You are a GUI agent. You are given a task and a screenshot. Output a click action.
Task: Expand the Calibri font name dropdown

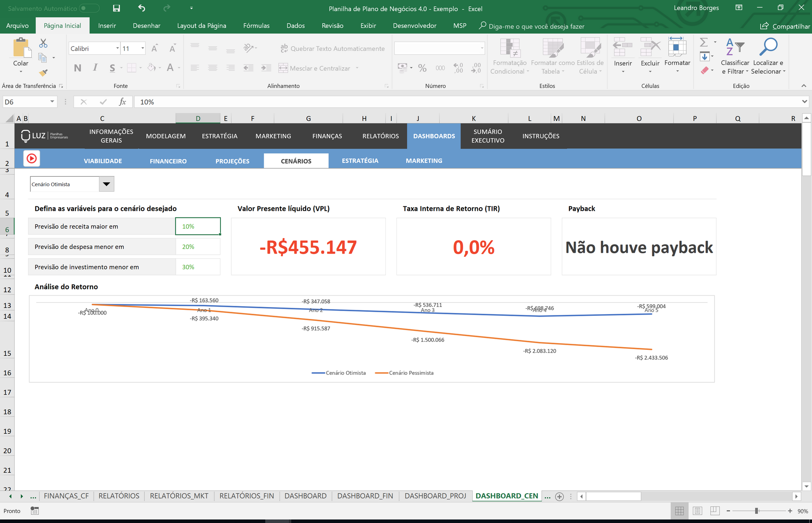117,48
